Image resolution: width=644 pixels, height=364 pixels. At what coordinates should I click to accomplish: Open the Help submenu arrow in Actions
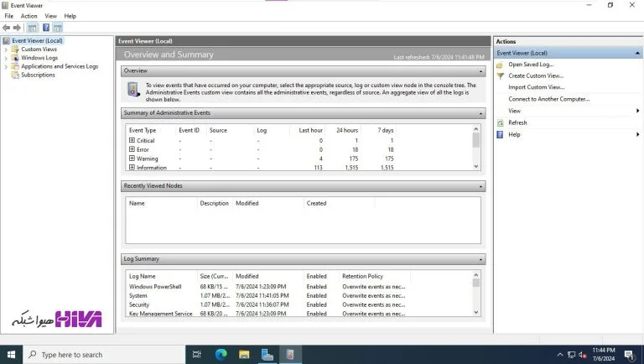coord(637,134)
